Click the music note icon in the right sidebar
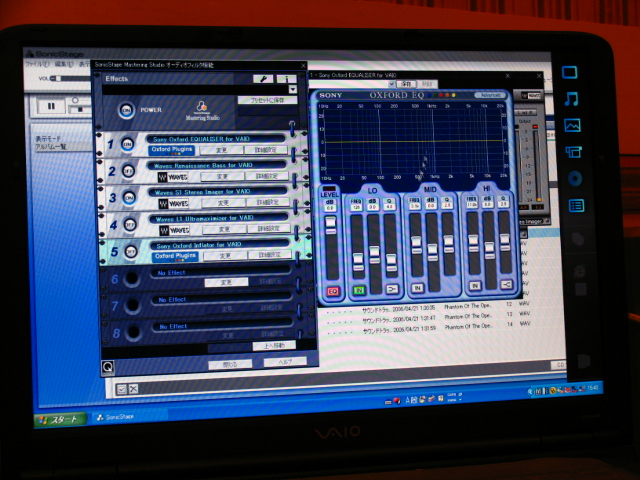Image resolution: width=640 pixels, height=480 pixels. [571, 99]
